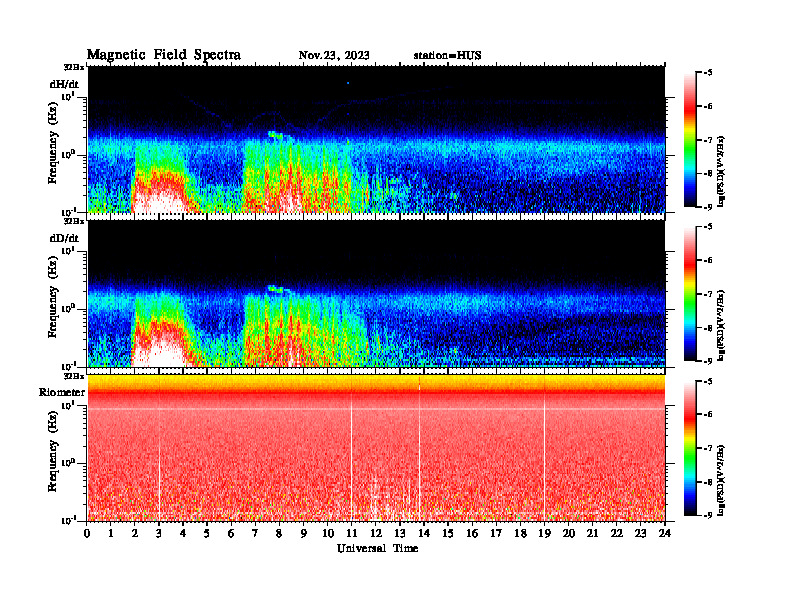Click the PSD unit label beside Riometer color bar
This screenshot has height=612, width=792.
point(722,481)
